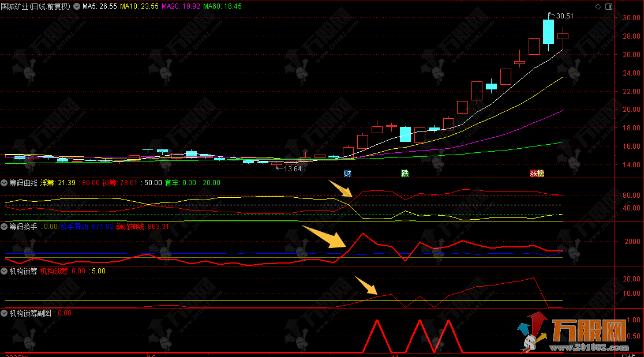
Task: Click the 国城矿业(日线.前复权) chart title
Action: [36, 6]
